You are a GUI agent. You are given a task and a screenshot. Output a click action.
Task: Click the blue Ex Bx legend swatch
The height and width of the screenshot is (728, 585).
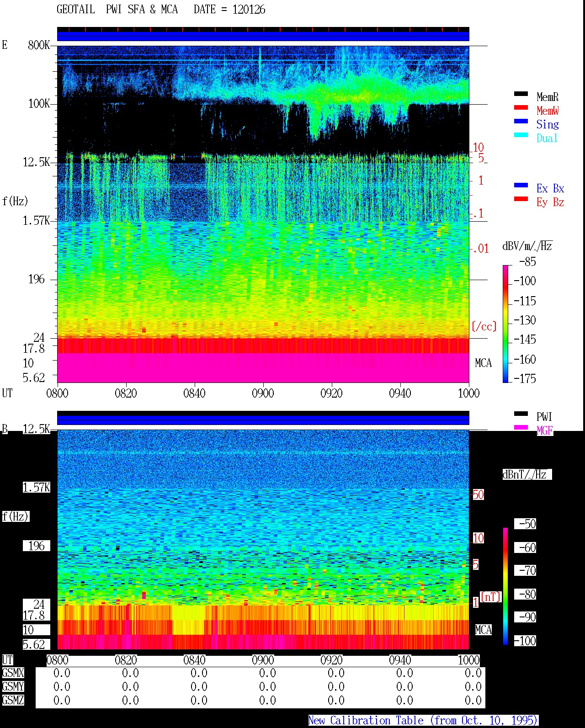click(521, 185)
